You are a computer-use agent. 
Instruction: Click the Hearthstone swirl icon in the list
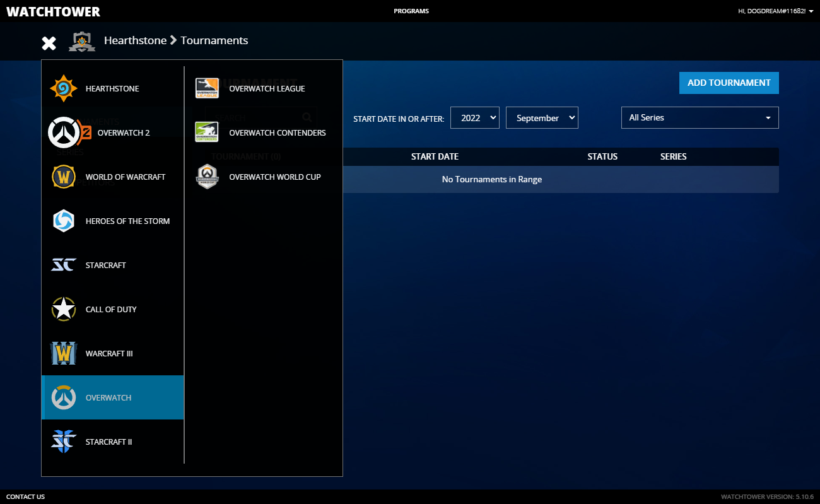click(x=64, y=89)
